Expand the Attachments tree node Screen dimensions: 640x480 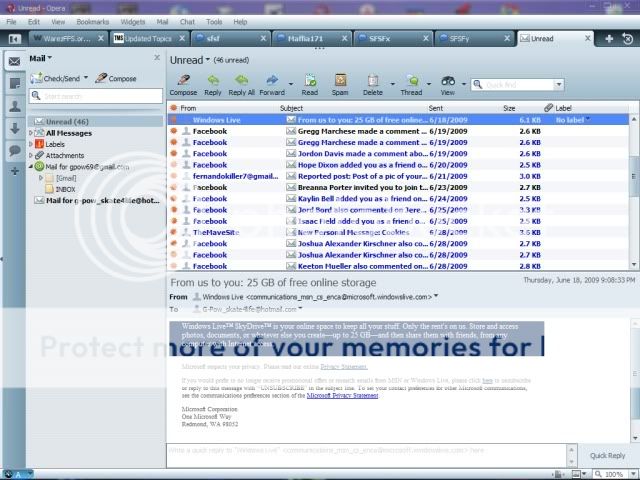tap(31, 155)
